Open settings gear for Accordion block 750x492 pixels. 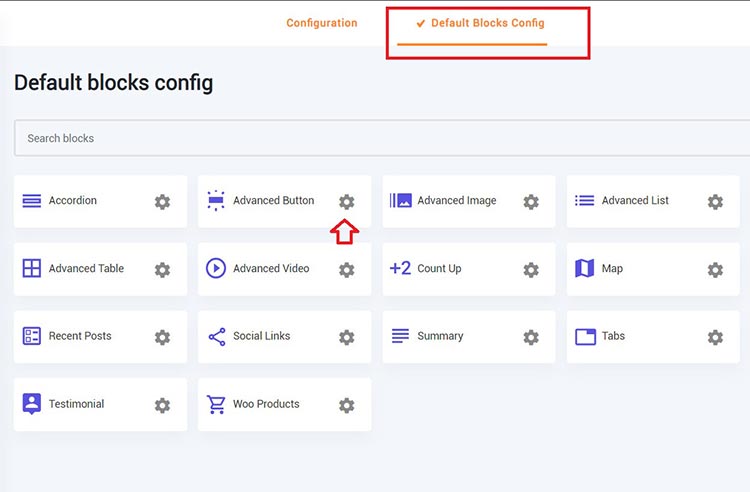[162, 202]
